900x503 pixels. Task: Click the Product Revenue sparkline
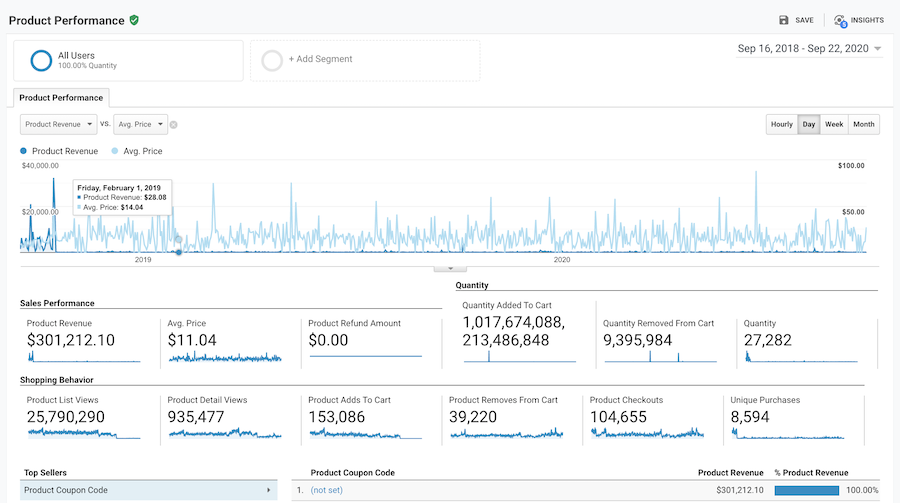click(84, 357)
